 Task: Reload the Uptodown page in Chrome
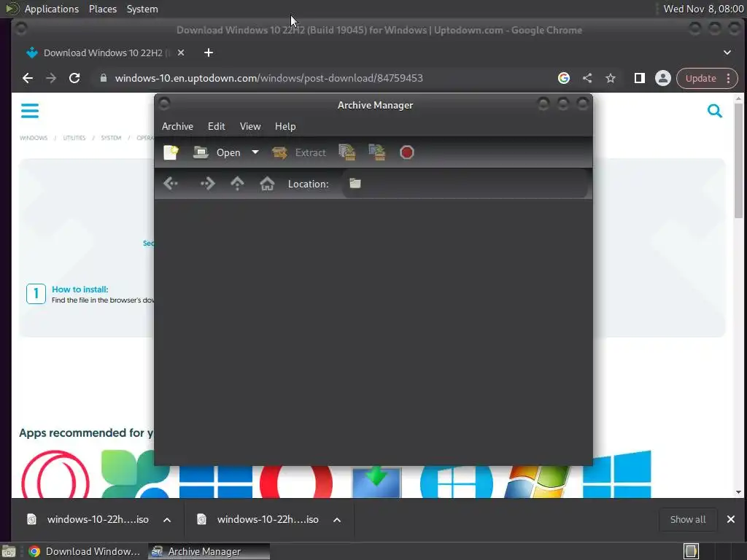pos(74,78)
